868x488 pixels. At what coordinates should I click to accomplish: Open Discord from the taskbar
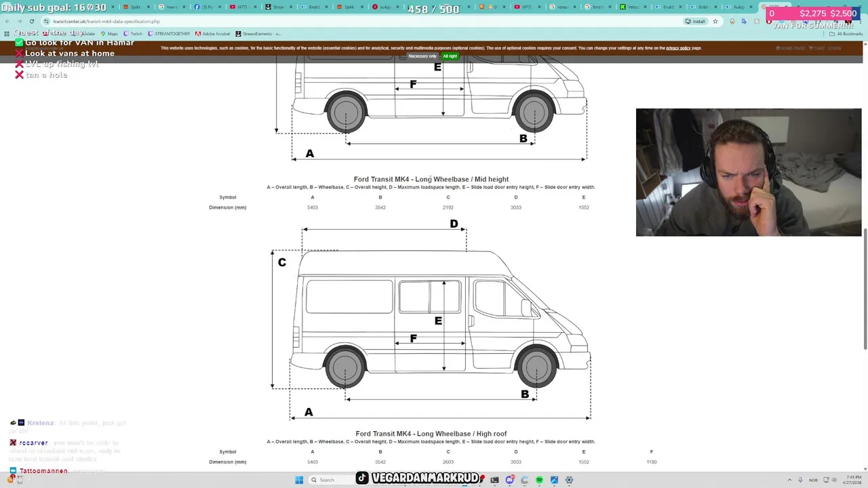[x=509, y=480]
